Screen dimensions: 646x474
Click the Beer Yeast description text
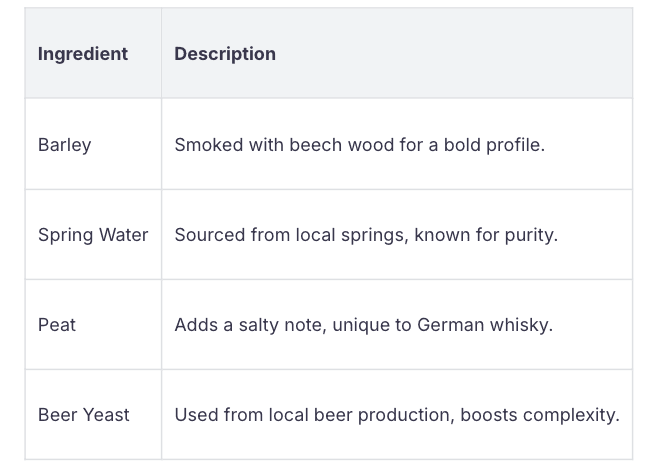click(396, 415)
